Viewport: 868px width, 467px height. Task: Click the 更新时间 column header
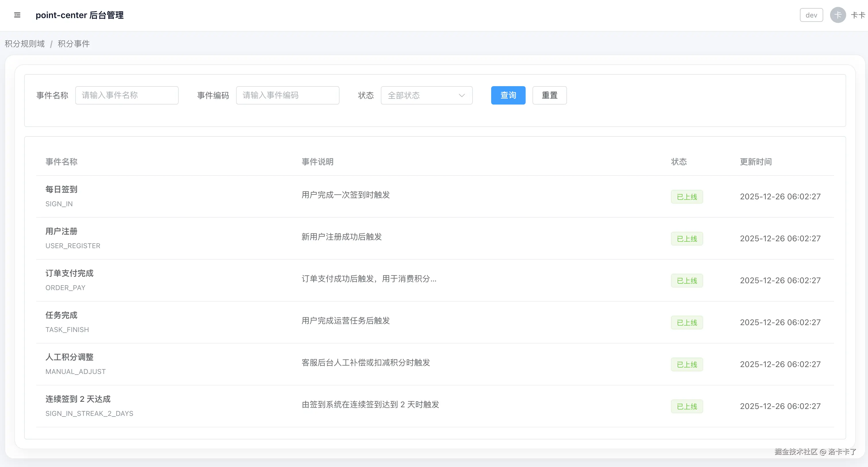pos(755,162)
